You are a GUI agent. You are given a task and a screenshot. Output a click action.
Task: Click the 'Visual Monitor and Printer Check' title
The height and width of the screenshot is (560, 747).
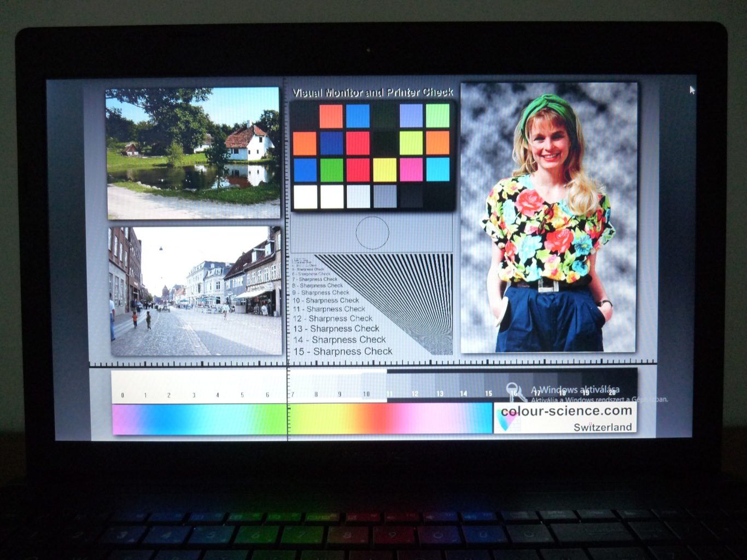[x=373, y=92]
